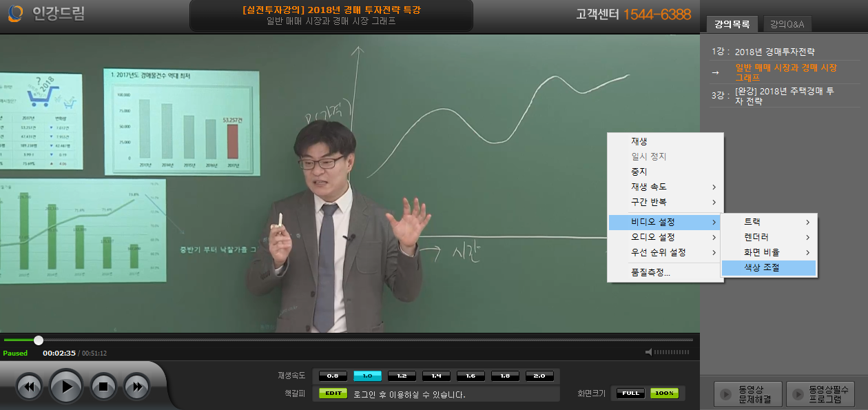Click the 인강드림 logo
Screen dimensions: 868x410
(48, 12)
